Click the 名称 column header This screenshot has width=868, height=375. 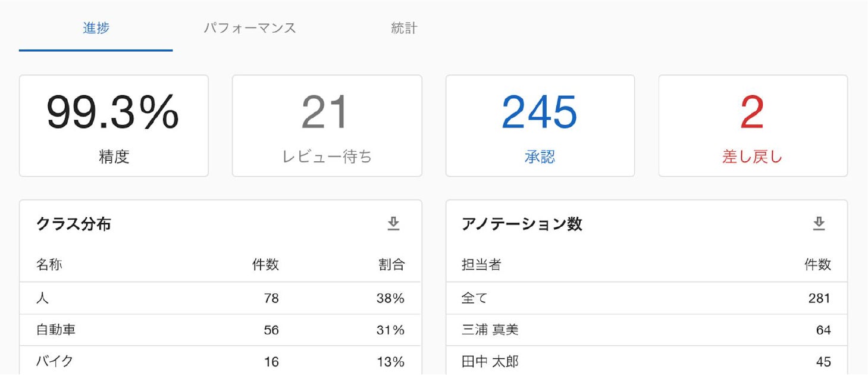[49, 265]
